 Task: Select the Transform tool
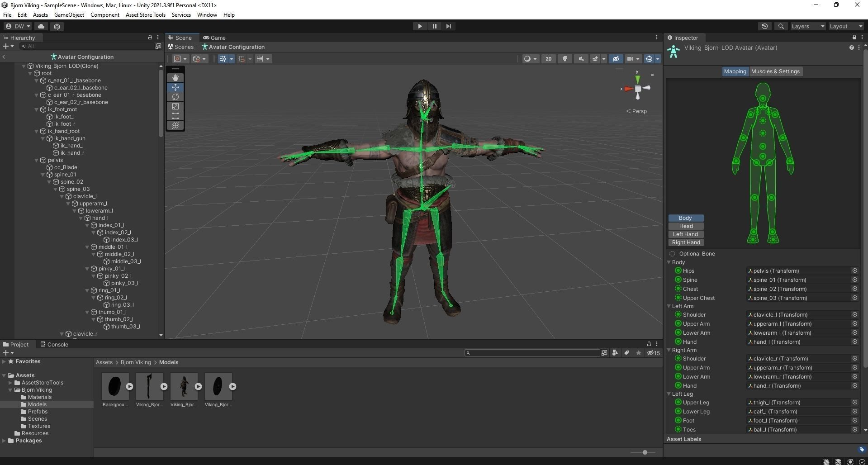click(x=175, y=125)
